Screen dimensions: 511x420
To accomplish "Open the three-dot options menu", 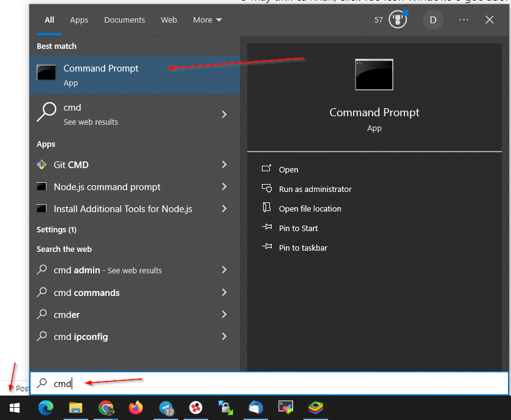I will (464, 20).
